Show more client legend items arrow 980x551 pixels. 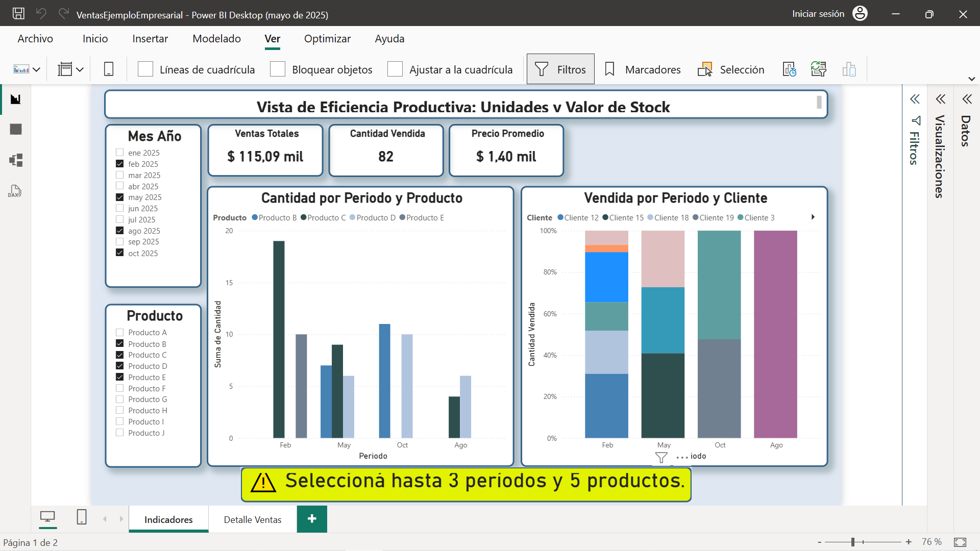[x=813, y=217]
